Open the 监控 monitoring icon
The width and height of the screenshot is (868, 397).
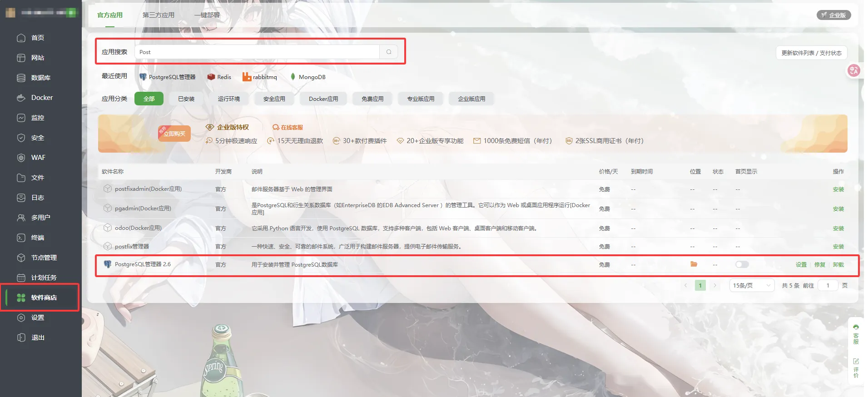pos(21,118)
